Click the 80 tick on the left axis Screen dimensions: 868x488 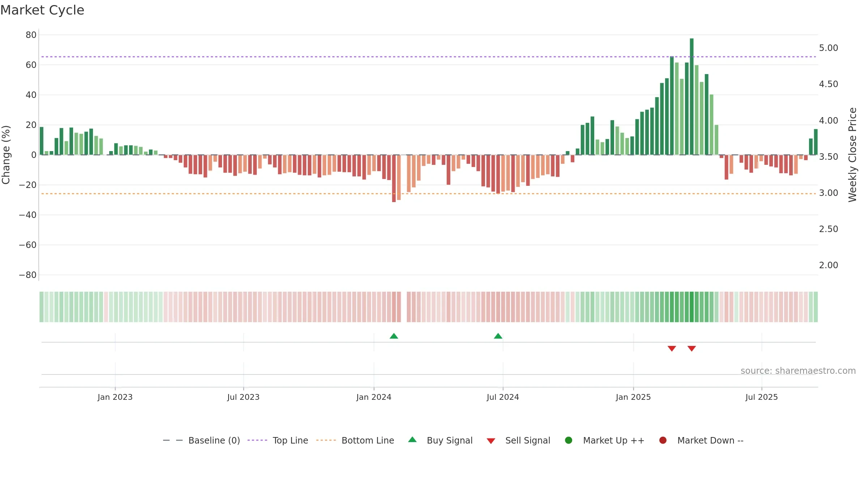tap(31, 35)
